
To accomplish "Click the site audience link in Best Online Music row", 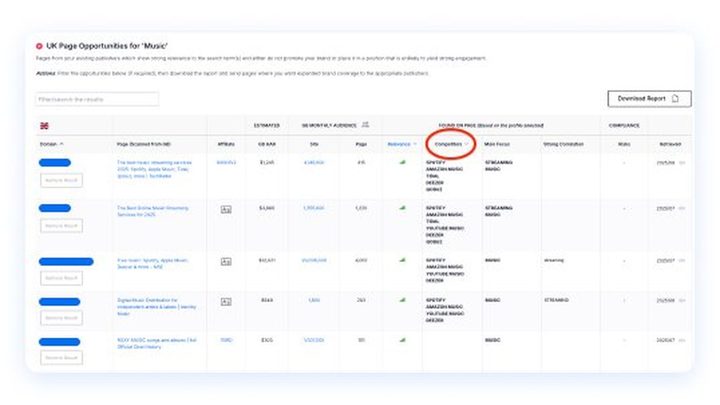I will [x=314, y=208].
